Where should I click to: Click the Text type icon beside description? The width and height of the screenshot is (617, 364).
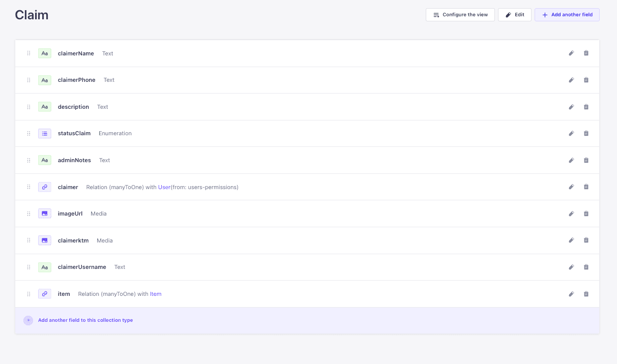point(44,107)
